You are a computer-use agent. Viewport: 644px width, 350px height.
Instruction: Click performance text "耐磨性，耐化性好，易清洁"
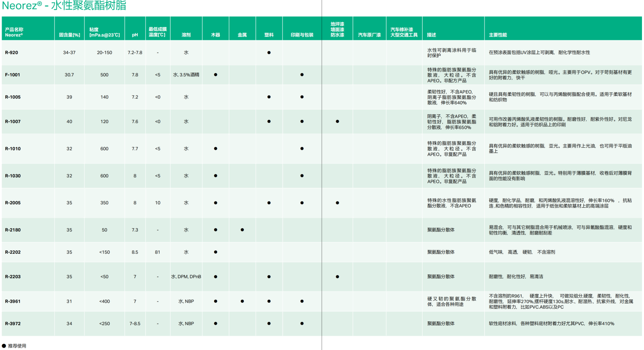coord(516,277)
